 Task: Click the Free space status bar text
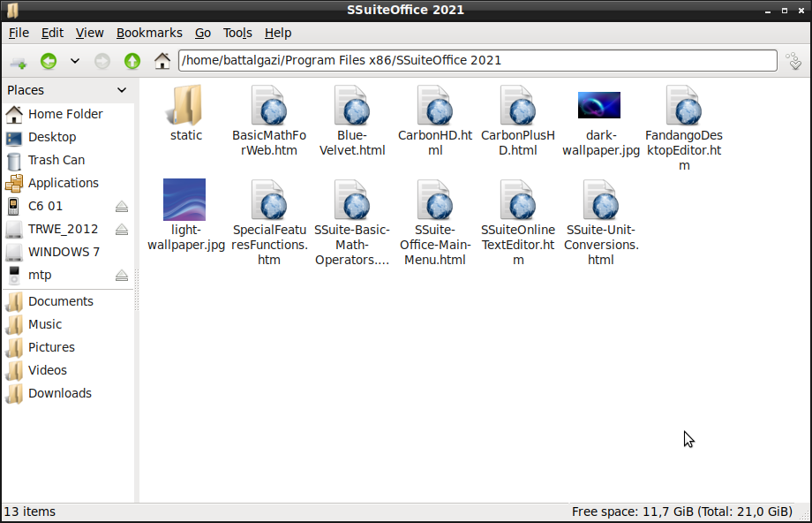coord(682,512)
